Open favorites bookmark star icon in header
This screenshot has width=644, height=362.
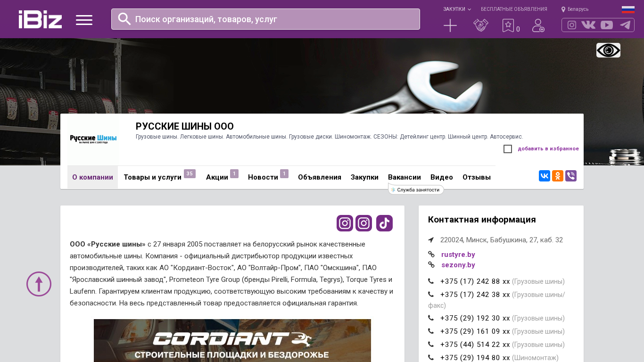(508, 25)
